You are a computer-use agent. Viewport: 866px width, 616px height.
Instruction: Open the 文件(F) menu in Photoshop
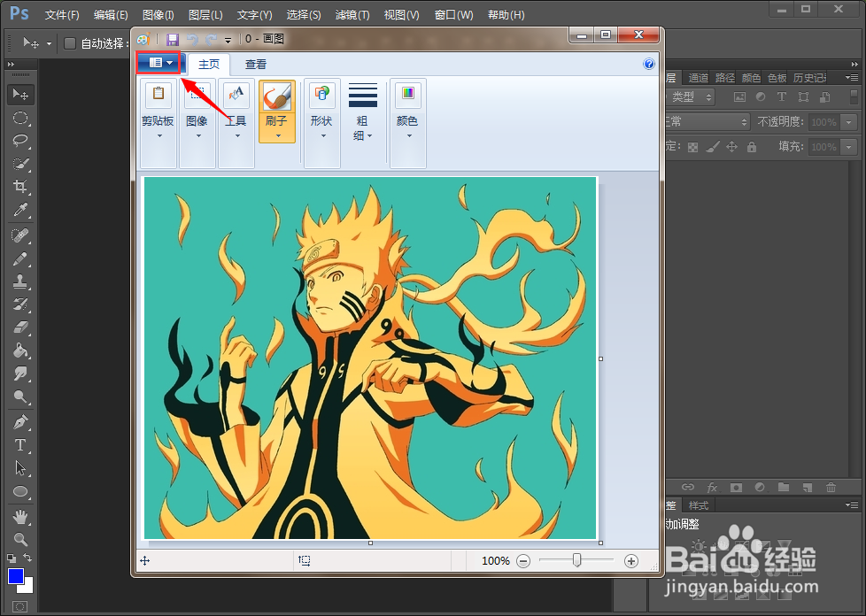tap(62, 15)
